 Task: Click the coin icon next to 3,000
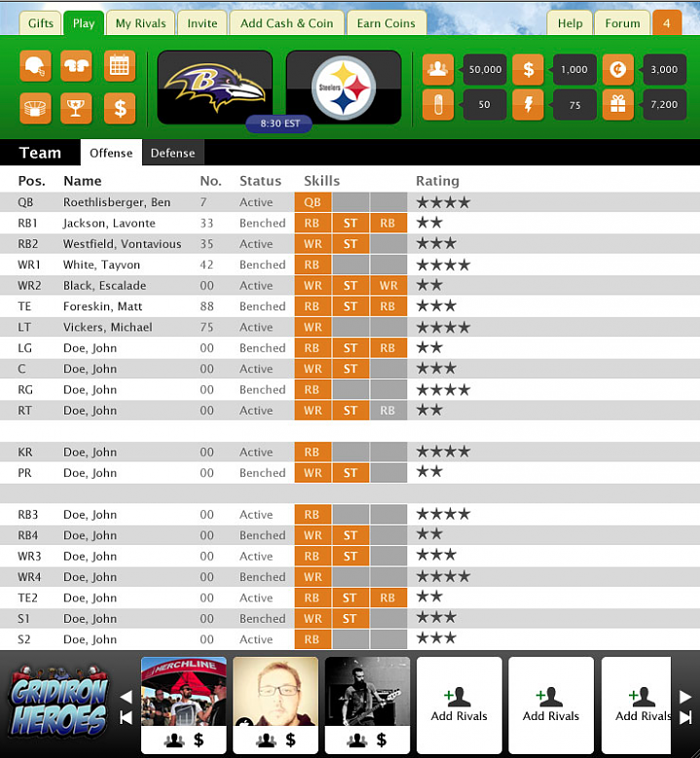tap(618, 69)
